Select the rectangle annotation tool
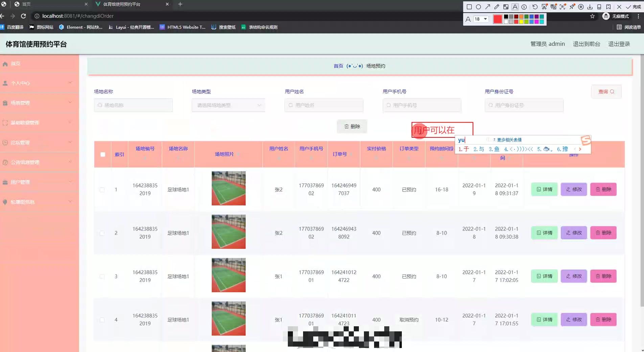The height and width of the screenshot is (352, 644). click(x=469, y=6)
